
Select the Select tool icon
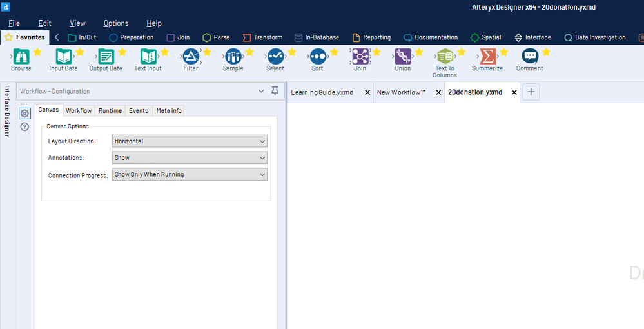point(275,56)
